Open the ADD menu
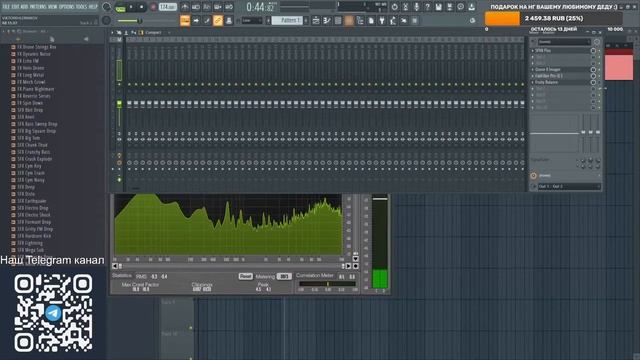Viewport: 640px width, 360px height. [24, 7]
